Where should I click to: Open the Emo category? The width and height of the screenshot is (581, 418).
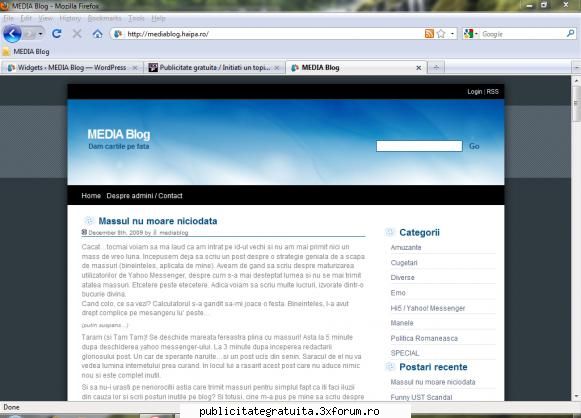(x=398, y=293)
